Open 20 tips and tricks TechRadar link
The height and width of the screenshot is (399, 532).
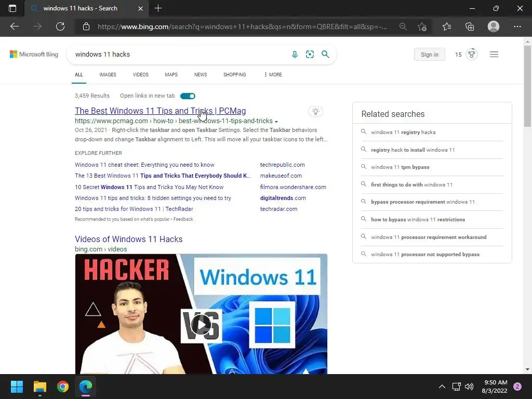[x=134, y=209]
